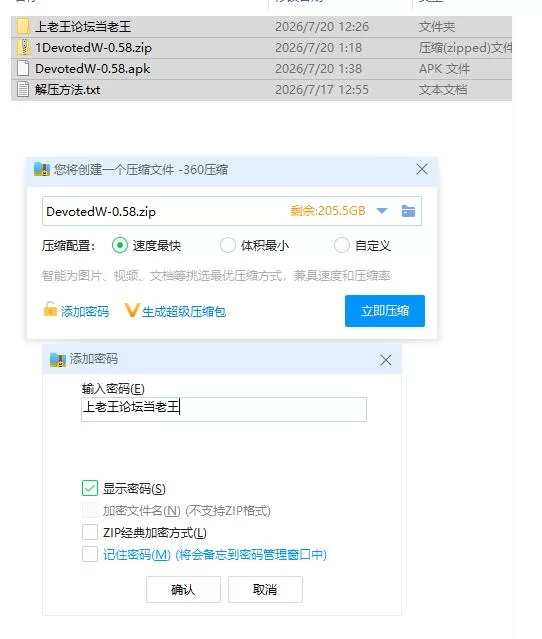This screenshot has height=639, width=542.
Task: Click the date 2026/7/17 12:55
Action: (322, 89)
